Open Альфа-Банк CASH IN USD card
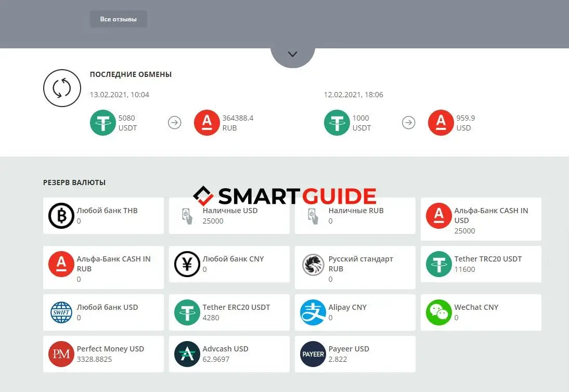The image size is (569, 392). click(x=481, y=219)
